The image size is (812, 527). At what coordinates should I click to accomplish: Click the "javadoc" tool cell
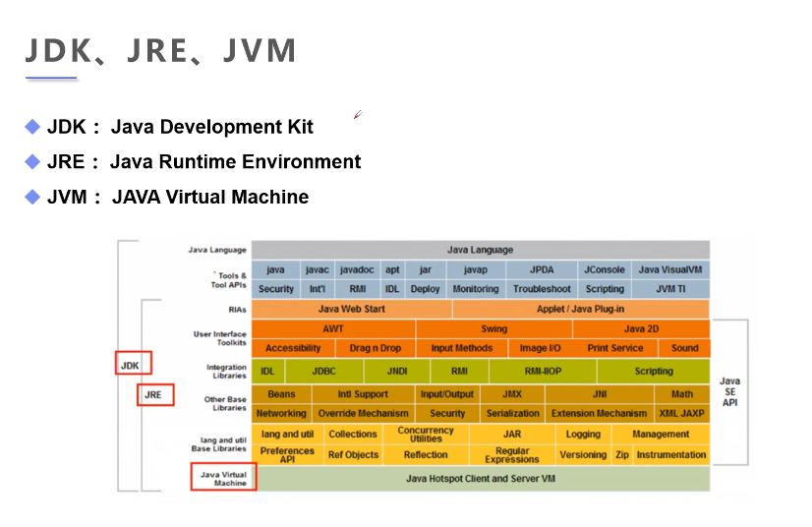(x=357, y=270)
